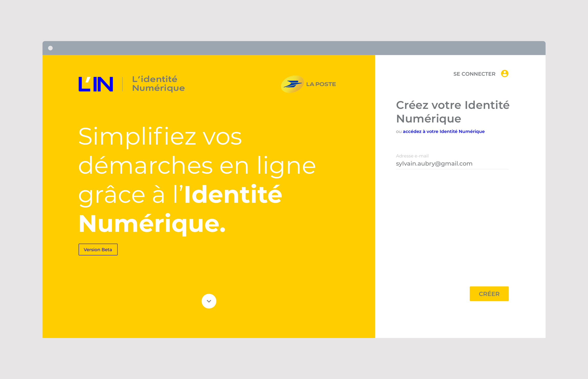Click the L'identité Numérique tagline text
588x379 pixels.
tap(158, 84)
